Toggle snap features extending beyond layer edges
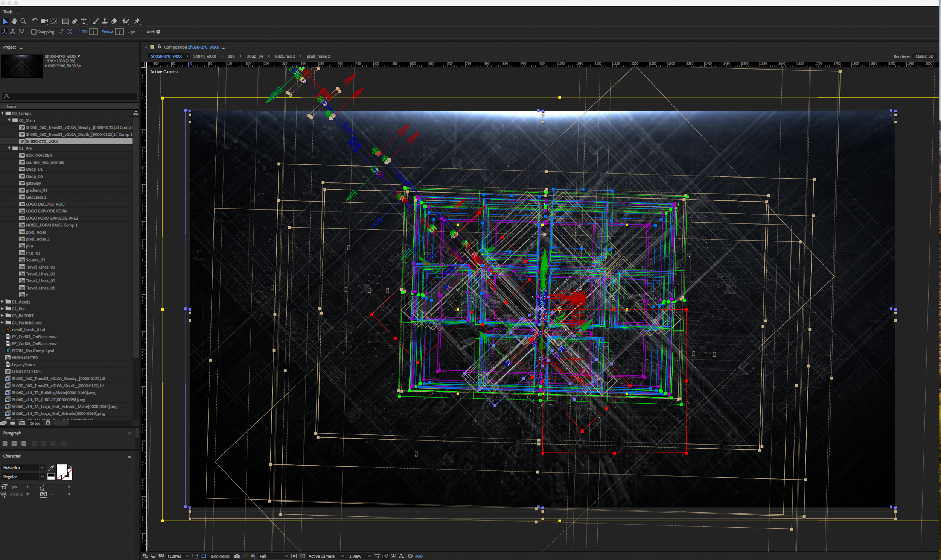Image resolution: width=941 pixels, height=560 pixels. coord(61,32)
